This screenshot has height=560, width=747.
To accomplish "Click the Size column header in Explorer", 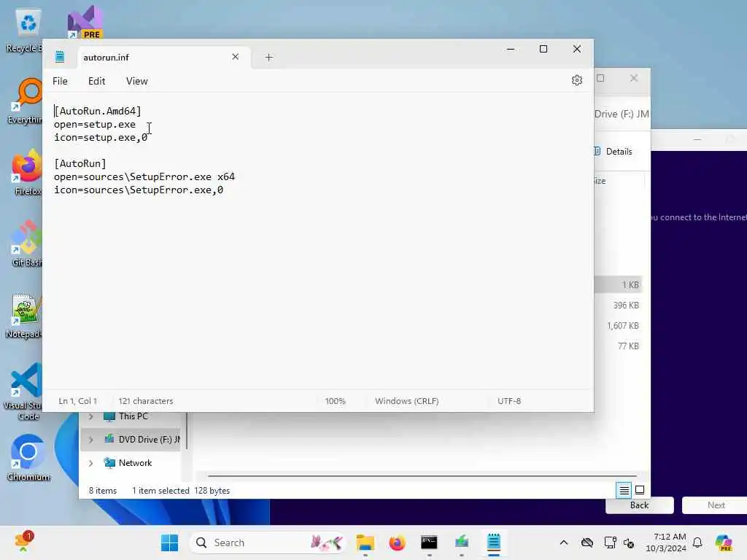I will click(600, 181).
